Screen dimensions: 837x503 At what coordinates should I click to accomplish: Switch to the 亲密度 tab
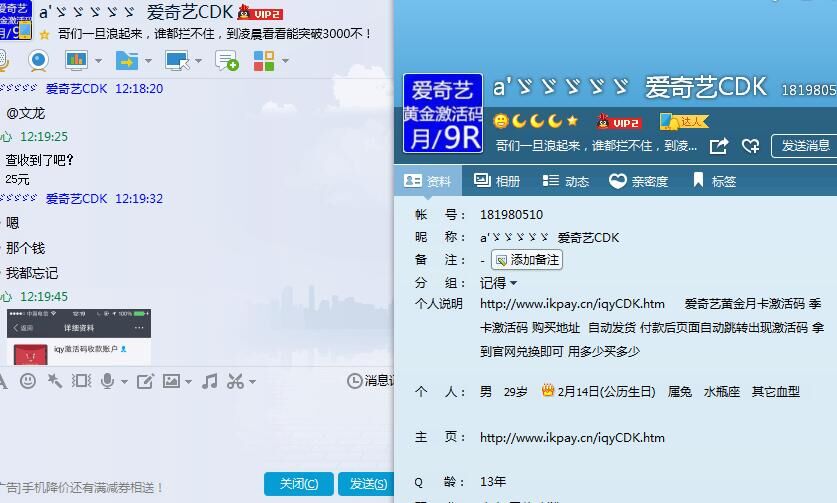(639, 182)
